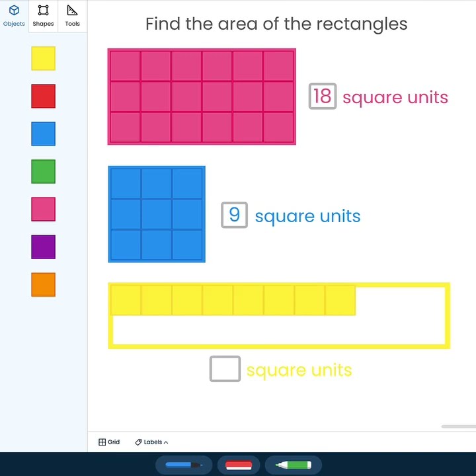The height and width of the screenshot is (476, 476).
Task: Open the Tools tab
Action: 72,16
